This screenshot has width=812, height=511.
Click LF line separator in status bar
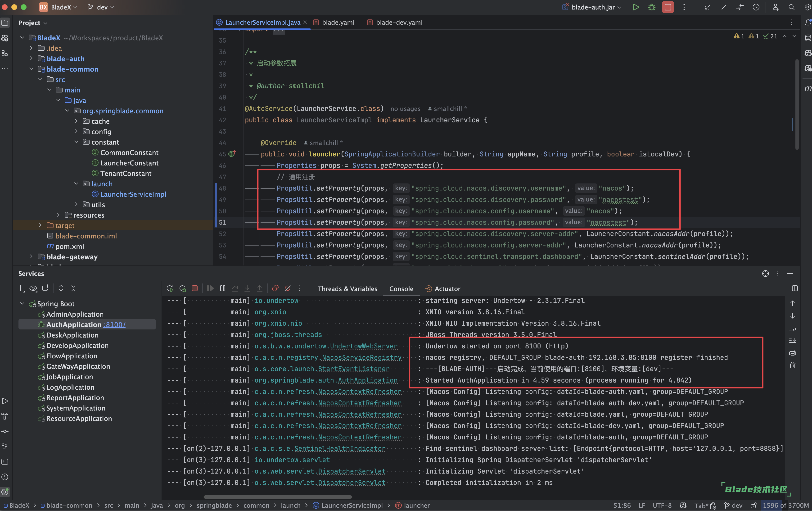[x=641, y=505]
